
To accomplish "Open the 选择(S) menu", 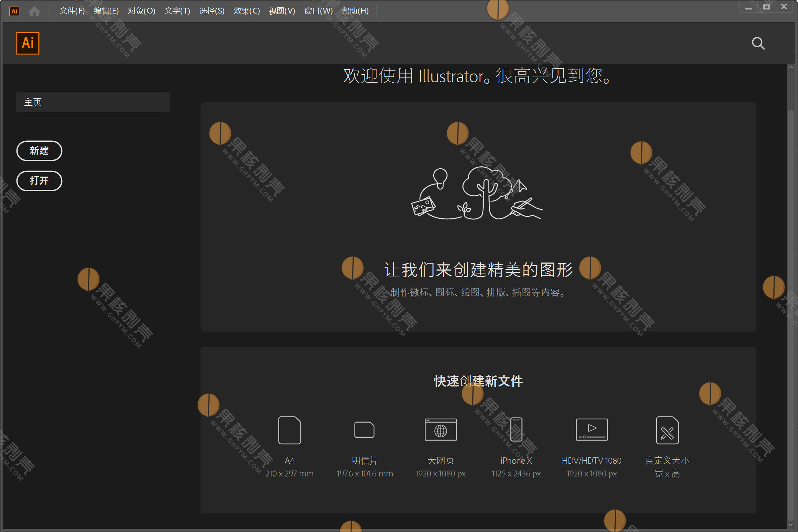I will coord(212,11).
